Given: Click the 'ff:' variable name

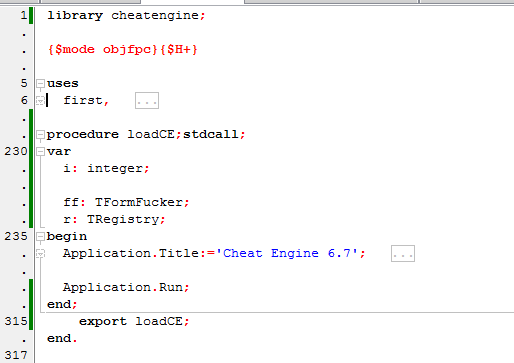Looking at the screenshot, I should 74,202.
